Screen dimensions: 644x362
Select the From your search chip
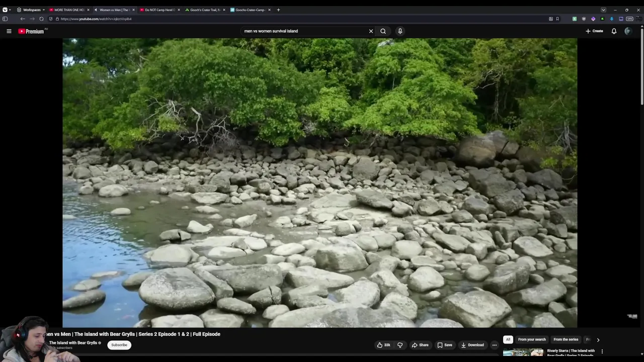click(532, 339)
